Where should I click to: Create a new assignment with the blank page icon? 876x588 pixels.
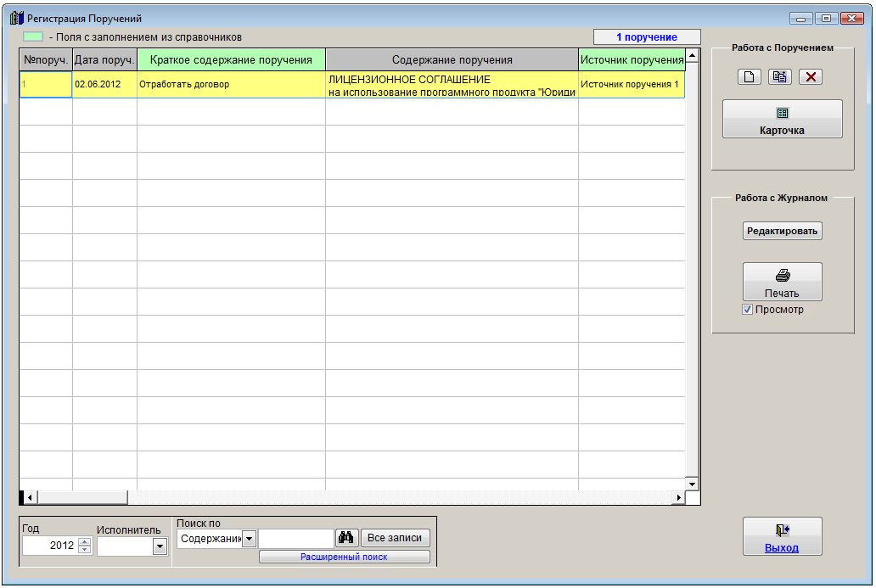(x=749, y=76)
